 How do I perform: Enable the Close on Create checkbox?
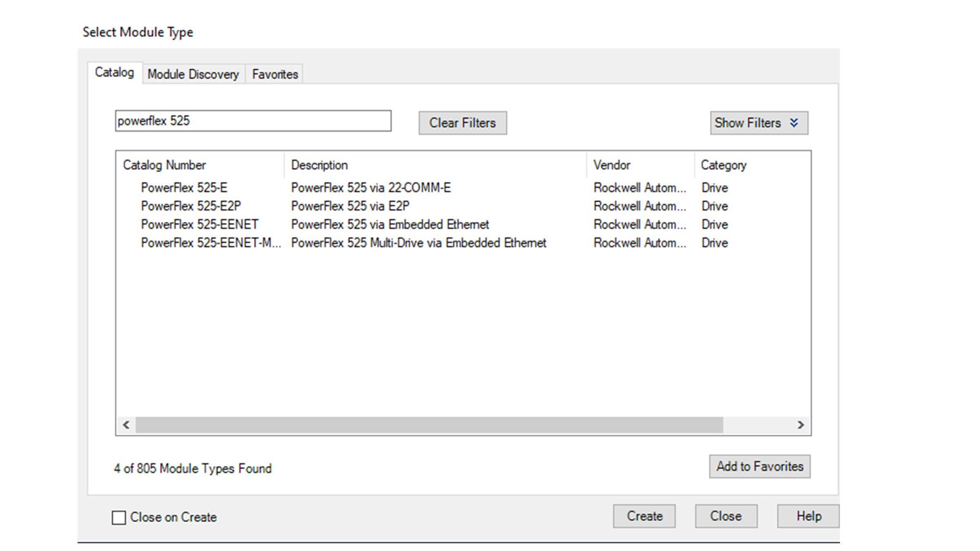[x=119, y=518]
